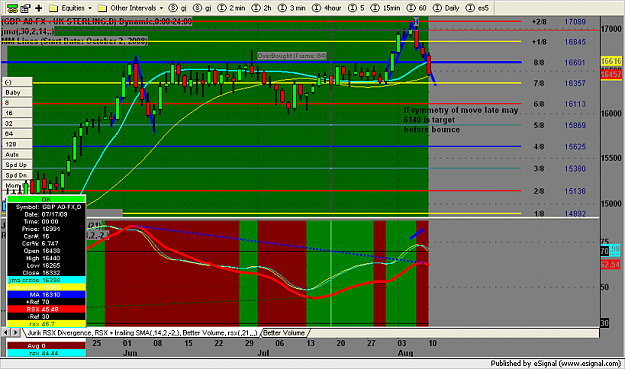The height and width of the screenshot is (369, 625).
Task: Click the +2/8 level value 17089
Action: tap(575, 22)
